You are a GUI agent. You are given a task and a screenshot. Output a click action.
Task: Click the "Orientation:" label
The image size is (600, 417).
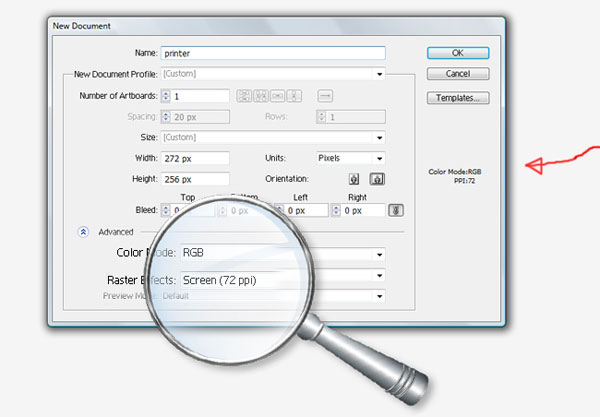[x=287, y=179]
